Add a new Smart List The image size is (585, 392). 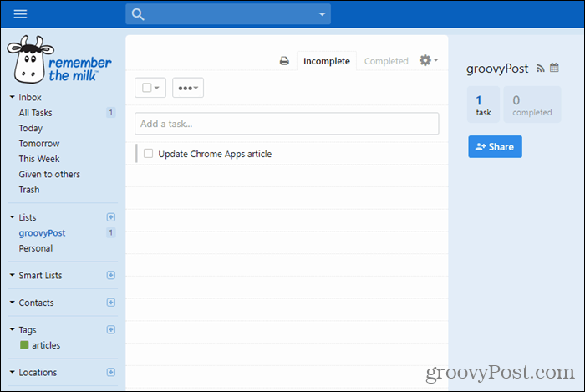(x=111, y=275)
